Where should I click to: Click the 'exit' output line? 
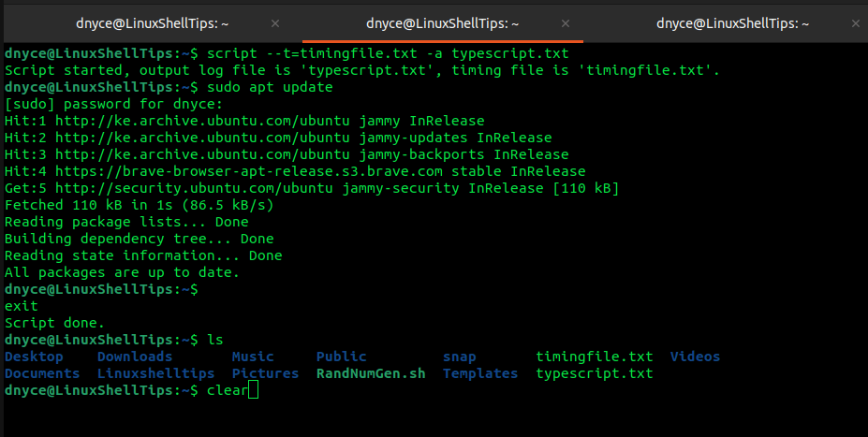[21, 306]
